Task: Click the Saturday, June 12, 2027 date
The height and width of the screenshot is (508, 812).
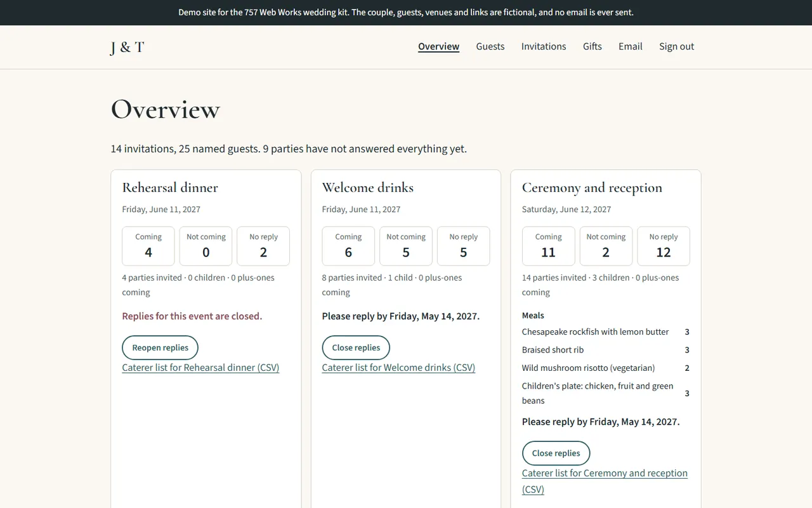Action: pos(566,209)
